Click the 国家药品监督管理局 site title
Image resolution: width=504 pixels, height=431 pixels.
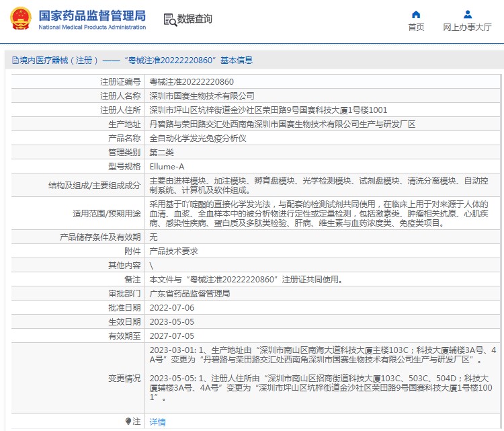[92, 15]
